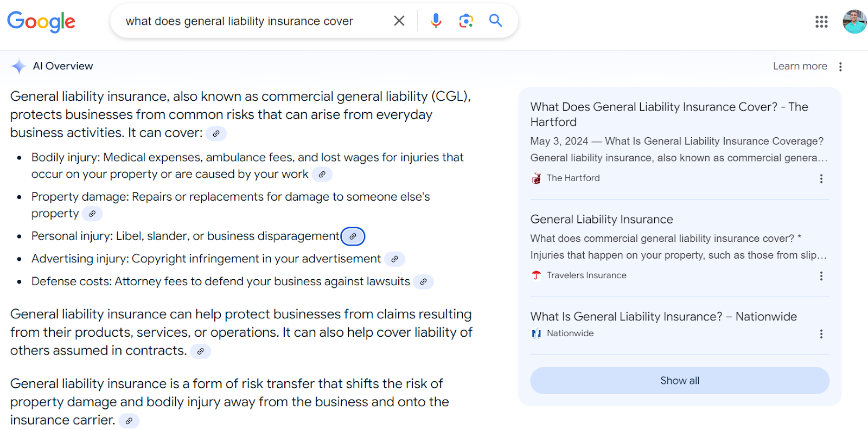Image resolution: width=868 pixels, height=430 pixels.
Task: Click the Nationwide favicon
Action: pyautogui.click(x=537, y=333)
